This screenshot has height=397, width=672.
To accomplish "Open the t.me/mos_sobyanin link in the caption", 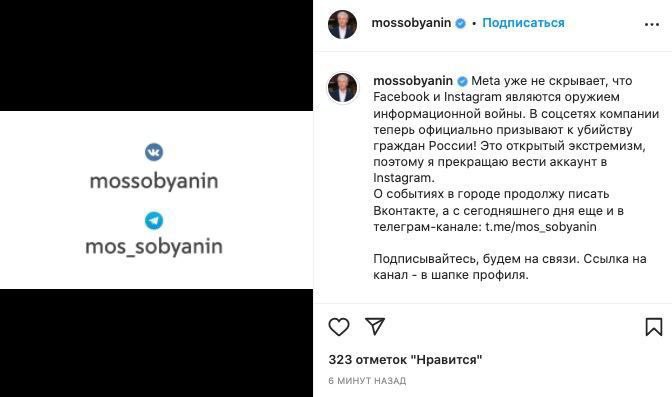I will (x=541, y=226).
